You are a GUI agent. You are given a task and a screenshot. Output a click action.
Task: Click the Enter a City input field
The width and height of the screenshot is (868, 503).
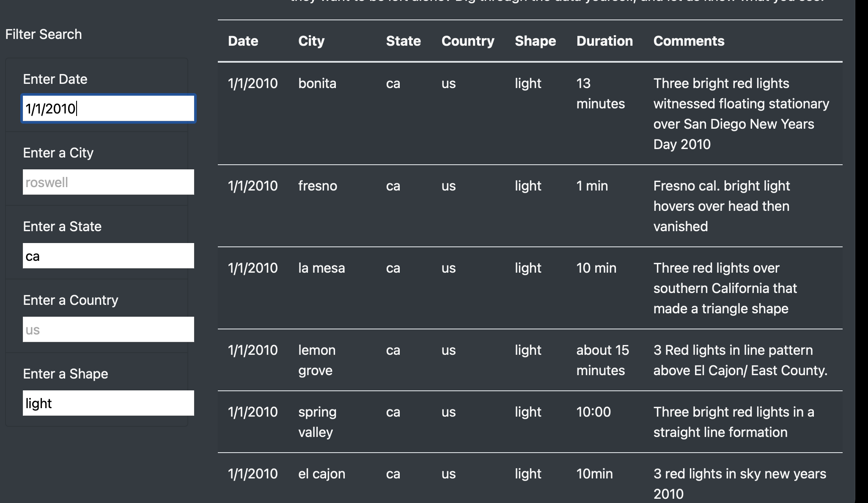click(108, 182)
